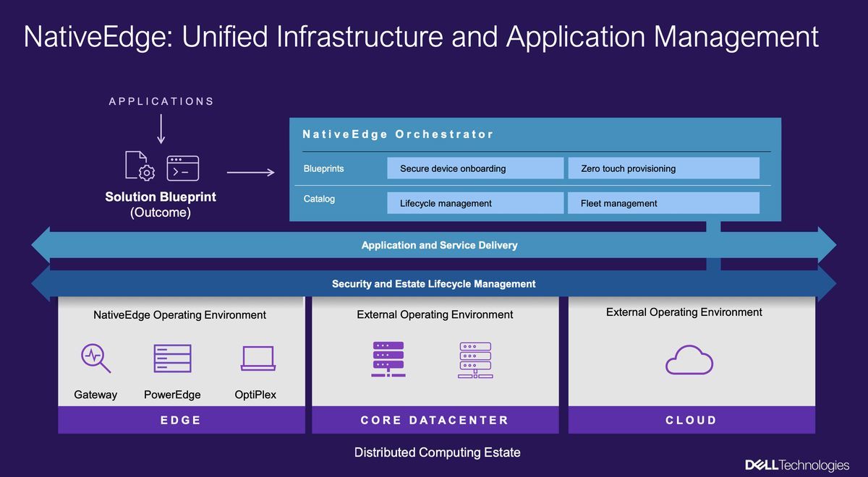Select the Zero touch provisioning box
Image resolution: width=868 pixels, height=477 pixels.
click(x=664, y=168)
